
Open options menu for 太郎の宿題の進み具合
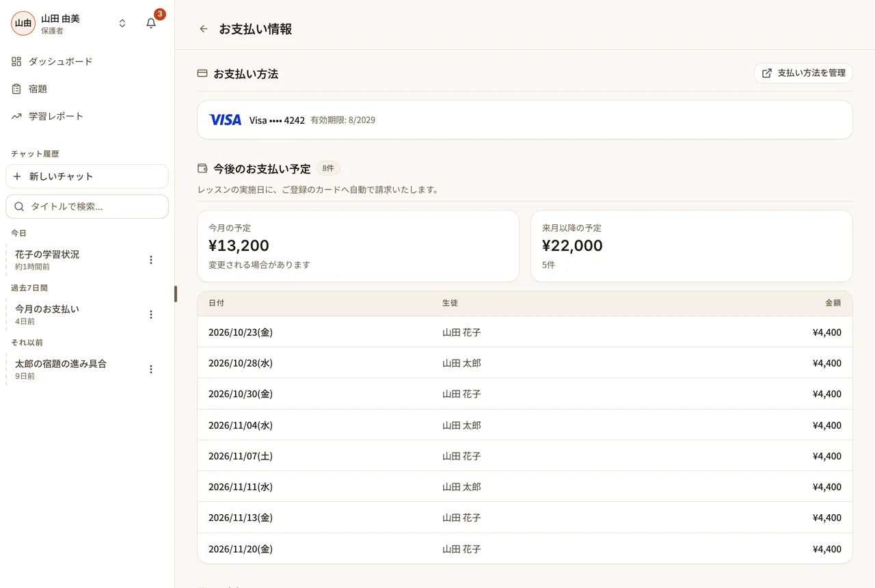click(151, 369)
